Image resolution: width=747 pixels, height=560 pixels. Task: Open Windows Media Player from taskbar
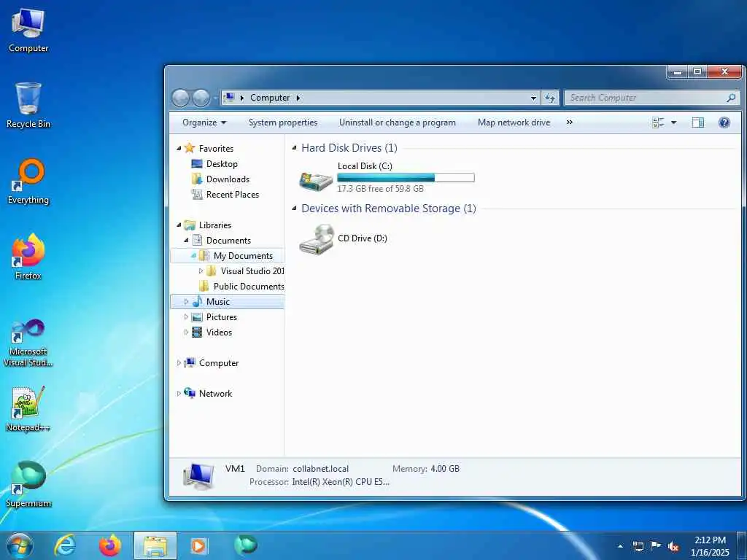pos(198,545)
